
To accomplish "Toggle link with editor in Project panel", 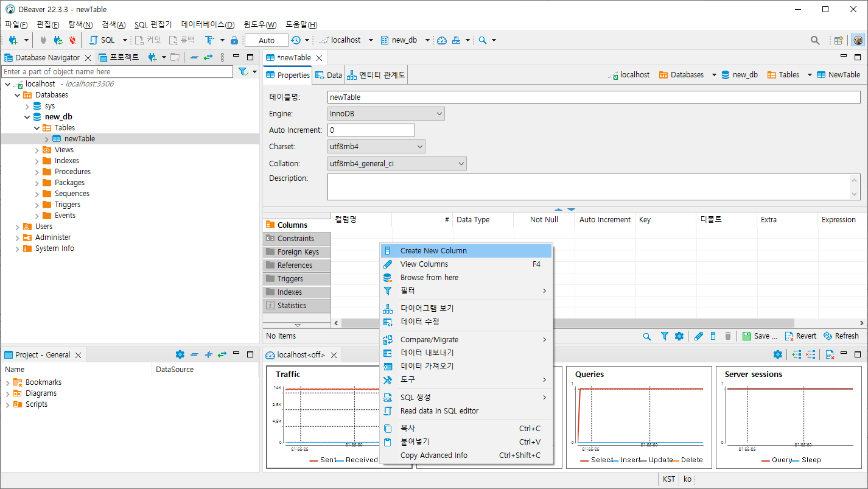I will [222, 354].
